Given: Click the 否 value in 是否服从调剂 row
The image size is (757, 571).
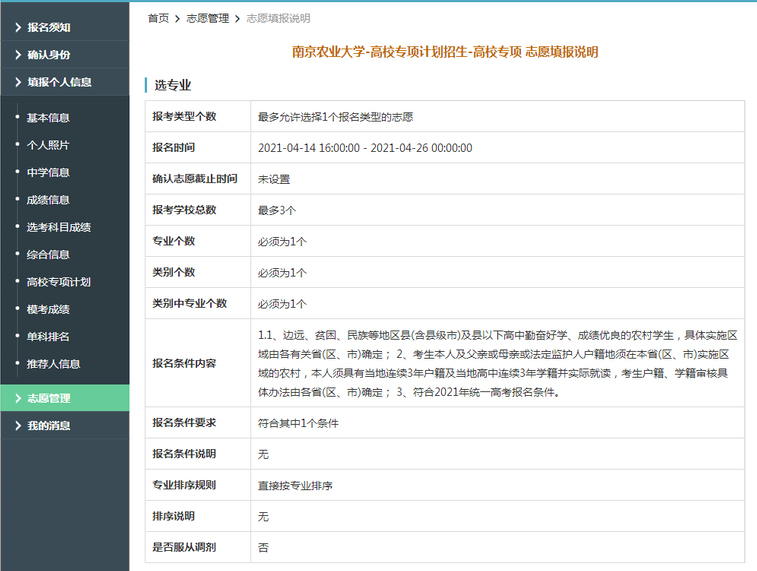Looking at the screenshot, I should point(263,548).
